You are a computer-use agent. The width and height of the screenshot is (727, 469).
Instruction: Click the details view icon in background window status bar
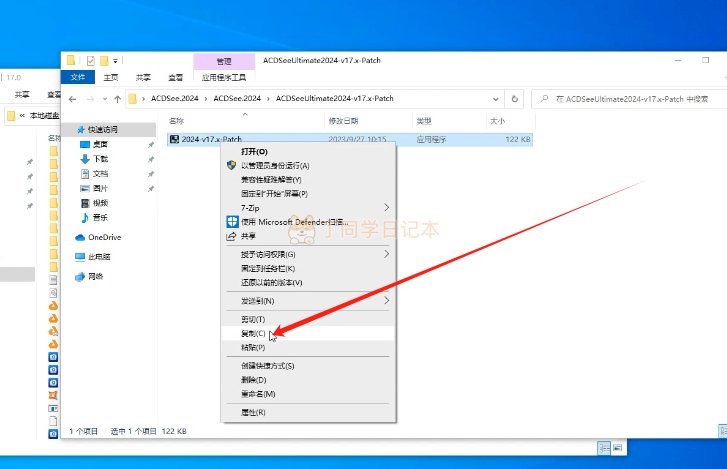pos(604,448)
